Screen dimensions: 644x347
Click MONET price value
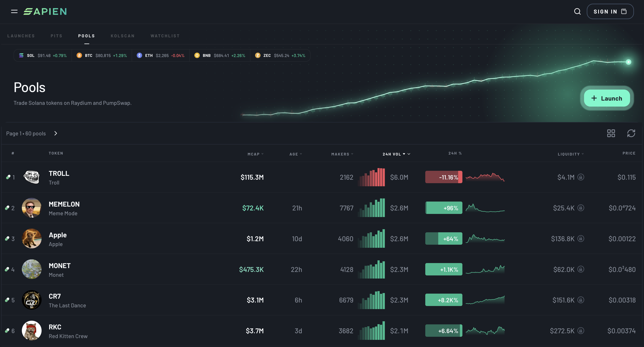click(622, 269)
